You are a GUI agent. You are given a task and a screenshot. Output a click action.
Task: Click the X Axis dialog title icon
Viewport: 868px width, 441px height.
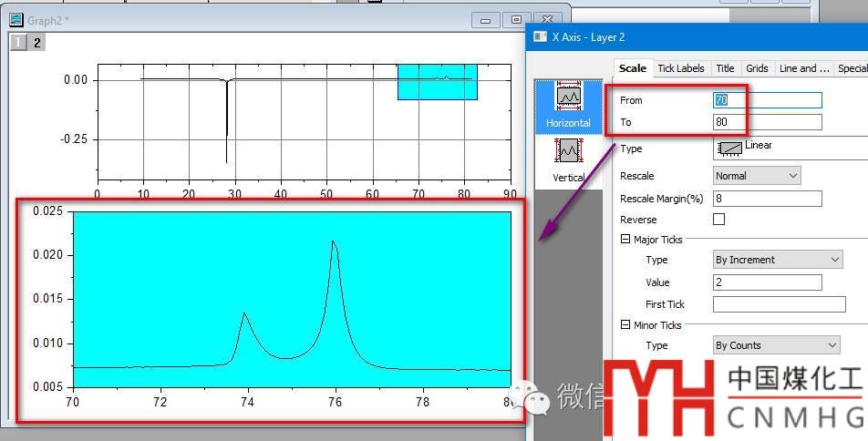540,37
